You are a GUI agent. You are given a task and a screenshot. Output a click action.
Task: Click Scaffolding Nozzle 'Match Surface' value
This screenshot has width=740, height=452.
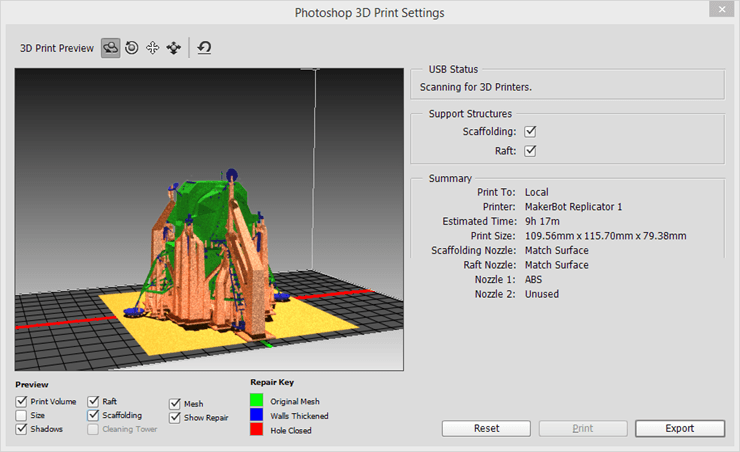point(556,251)
